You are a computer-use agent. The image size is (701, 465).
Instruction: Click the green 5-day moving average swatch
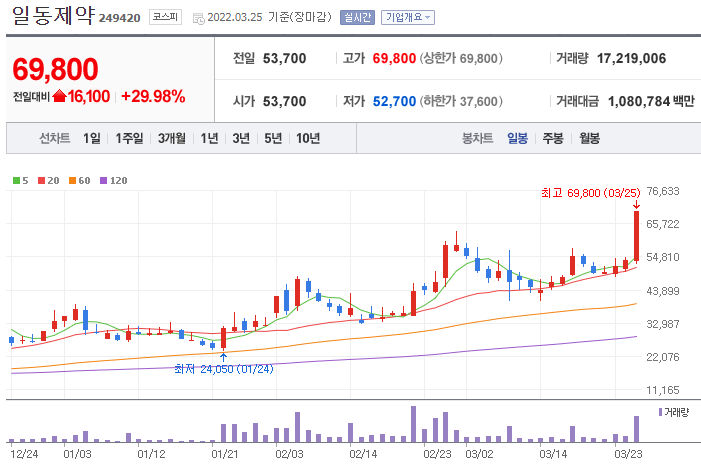[16, 181]
